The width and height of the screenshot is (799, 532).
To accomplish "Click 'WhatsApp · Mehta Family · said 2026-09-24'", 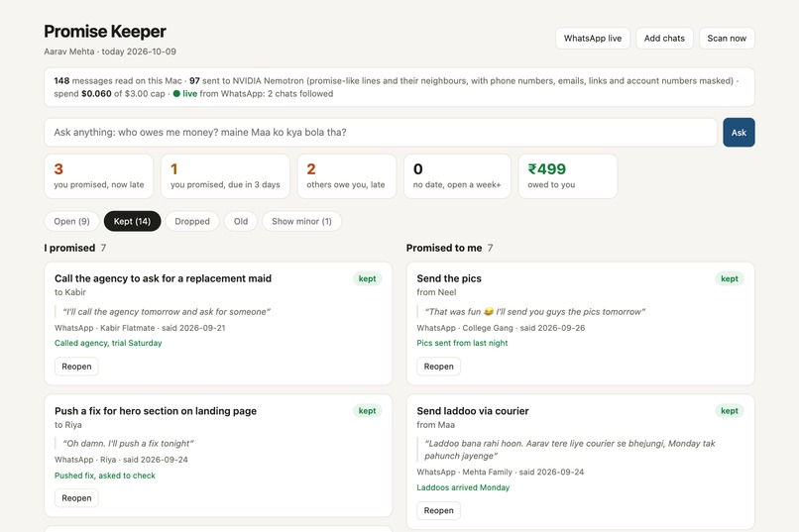I will click(501, 472).
